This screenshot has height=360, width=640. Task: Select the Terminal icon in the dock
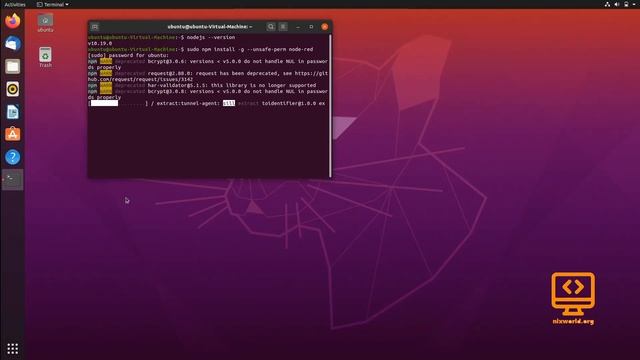[13, 180]
